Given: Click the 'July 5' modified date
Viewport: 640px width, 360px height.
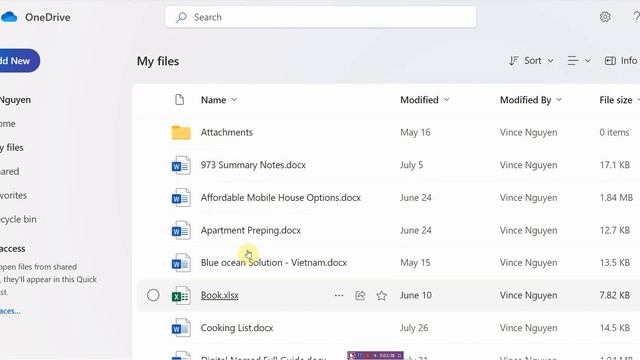Looking at the screenshot, I should coord(411,165).
